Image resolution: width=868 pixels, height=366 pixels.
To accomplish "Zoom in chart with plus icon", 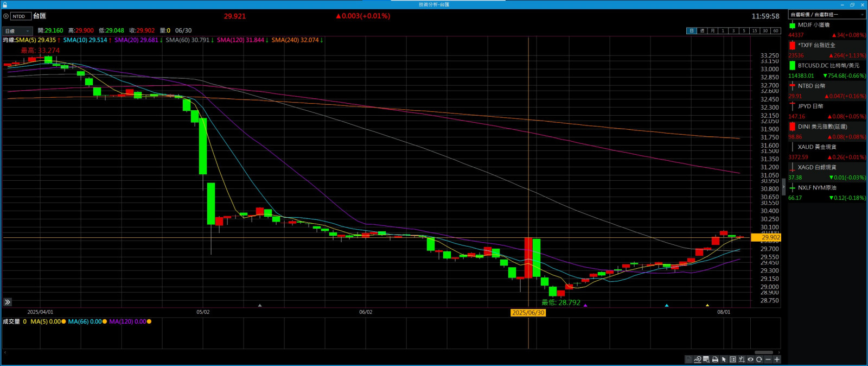I will [777, 359].
